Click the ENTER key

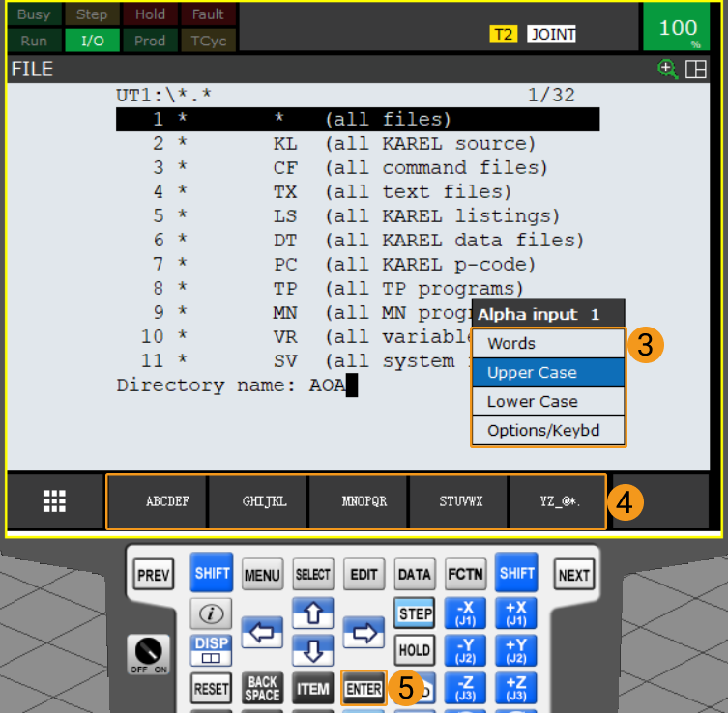tap(364, 689)
